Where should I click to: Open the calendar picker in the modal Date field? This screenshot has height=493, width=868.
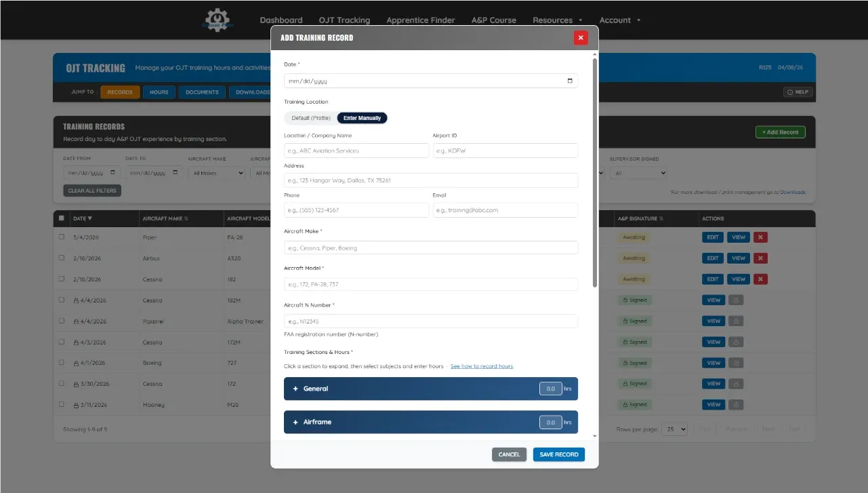click(570, 81)
